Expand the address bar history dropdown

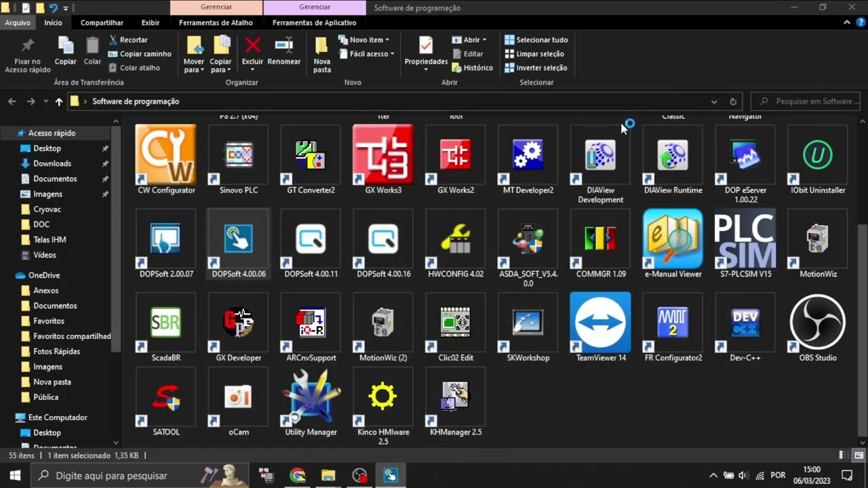click(714, 102)
